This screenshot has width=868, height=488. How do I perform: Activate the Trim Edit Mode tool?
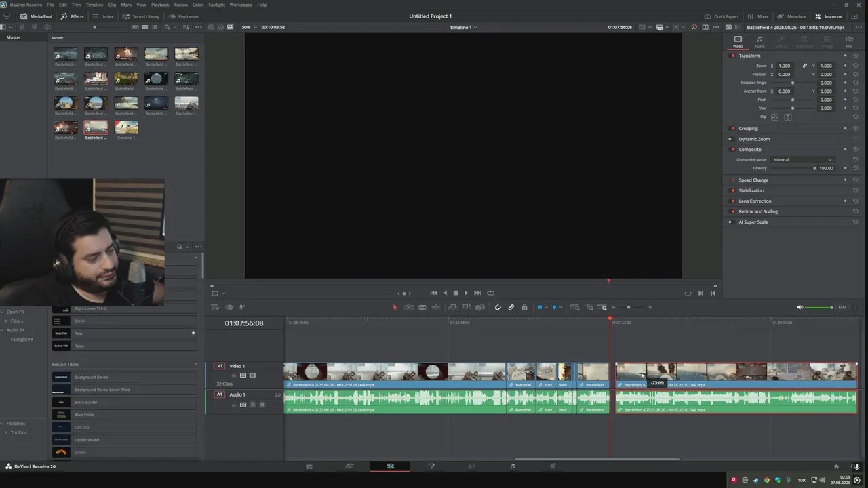tap(409, 307)
